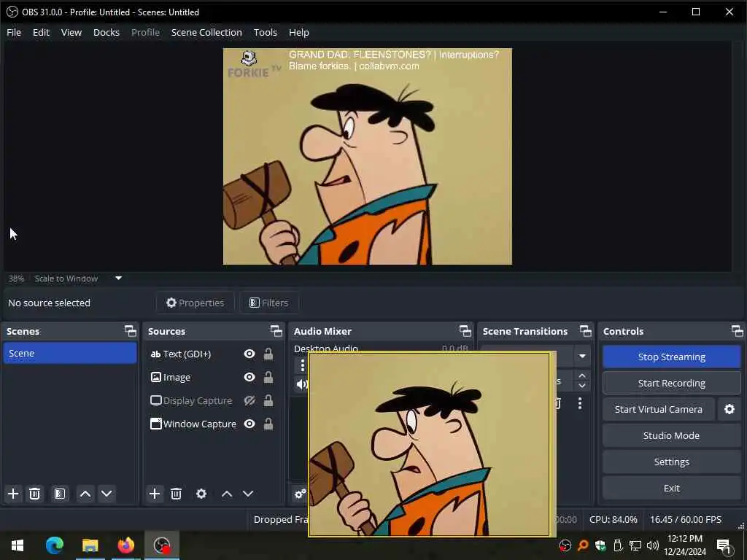Undock the Scenes panel
The image size is (747, 560).
[130, 331]
